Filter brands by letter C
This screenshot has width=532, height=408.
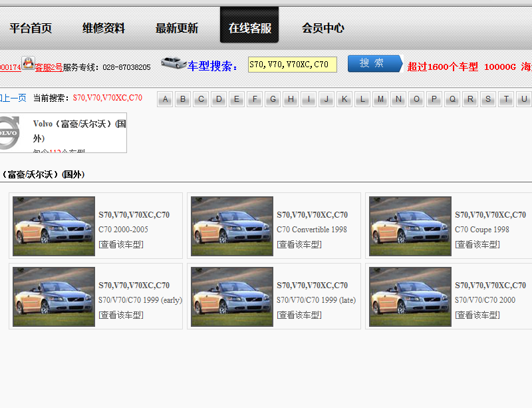tap(201, 99)
